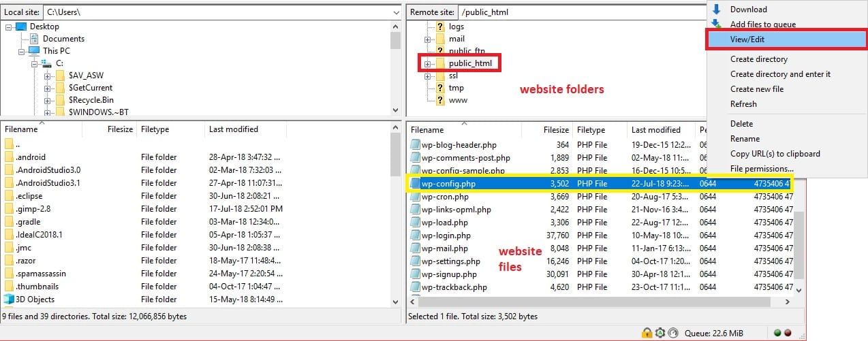Click the green activity indicator light
The height and width of the screenshot is (341, 868).
click(777, 333)
